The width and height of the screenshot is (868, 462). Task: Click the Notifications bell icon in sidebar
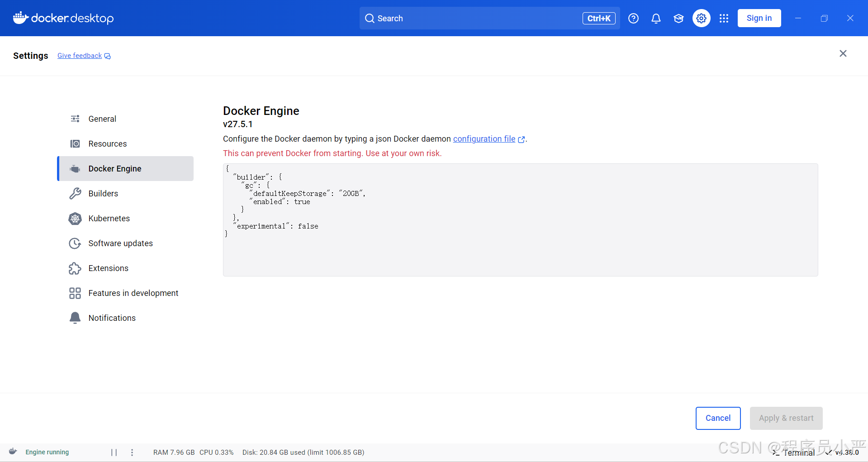pos(75,318)
